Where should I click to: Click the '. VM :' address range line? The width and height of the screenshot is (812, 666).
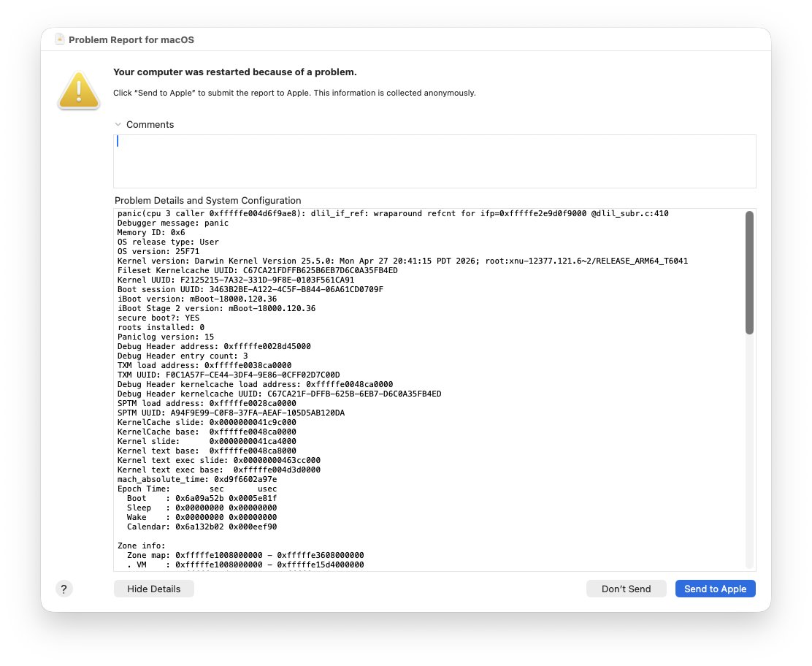[245, 564]
